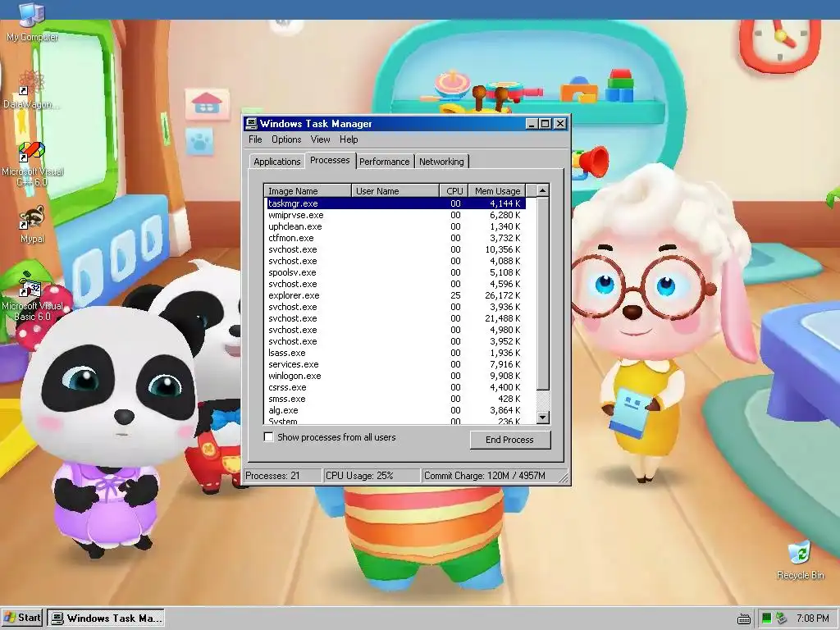Screen dimensions: 840x630
Task: Click the End Process button
Action: click(x=509, y=440)
